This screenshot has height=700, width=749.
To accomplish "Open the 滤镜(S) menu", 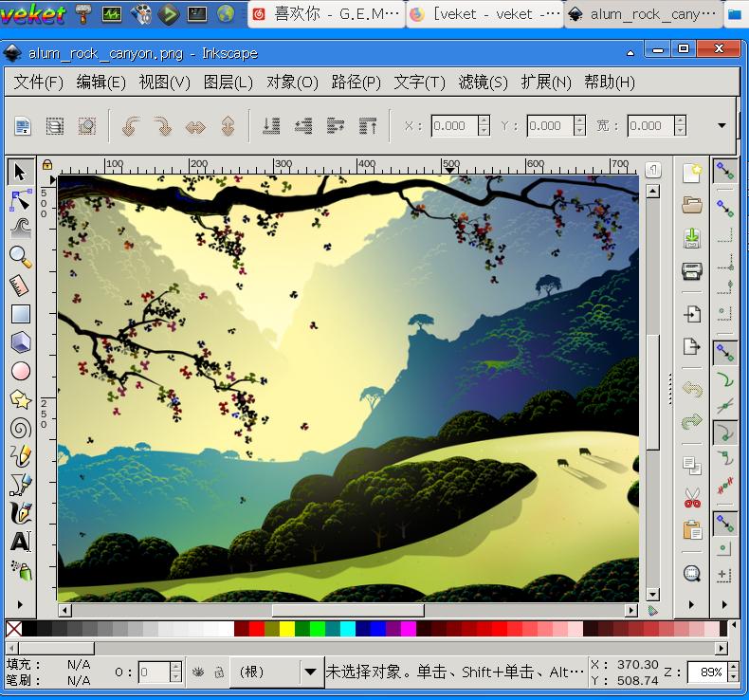I will point(483,83).
